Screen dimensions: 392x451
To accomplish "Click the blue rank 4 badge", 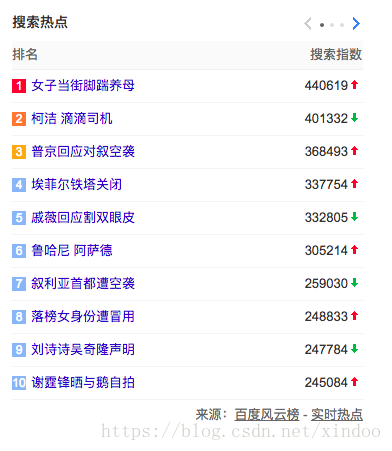I will coord(19,185).
